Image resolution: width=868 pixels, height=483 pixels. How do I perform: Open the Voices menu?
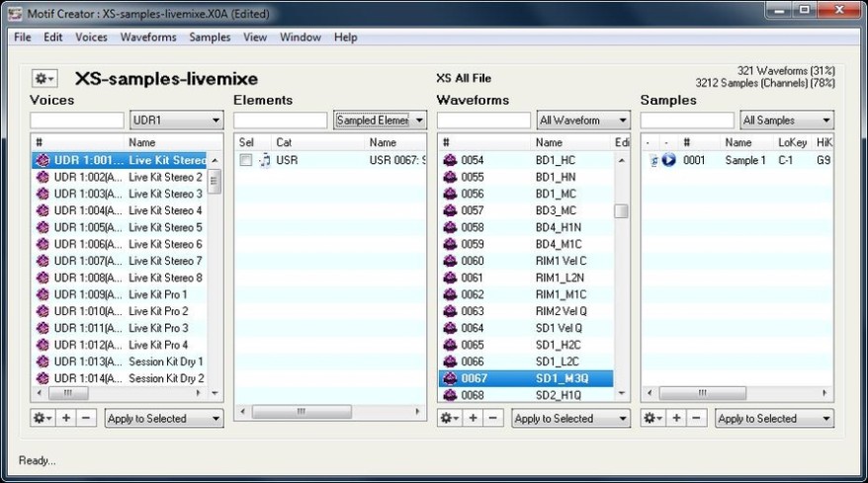91,38
